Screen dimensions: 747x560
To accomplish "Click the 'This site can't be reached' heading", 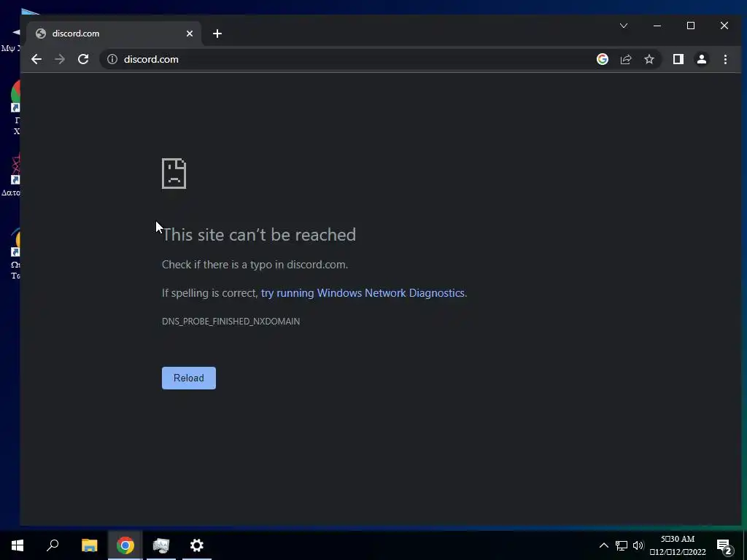I will (x=259, y=235).
